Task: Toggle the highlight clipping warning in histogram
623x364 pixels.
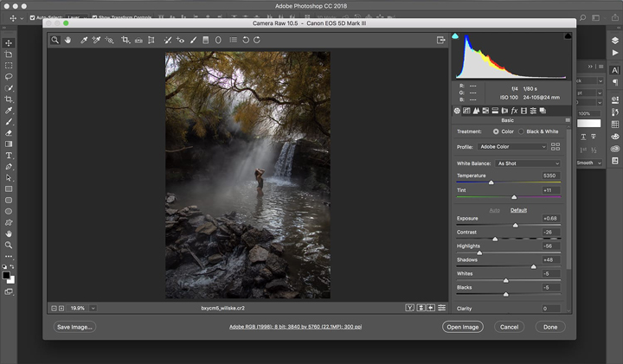Action: click(x=568, y=36)
